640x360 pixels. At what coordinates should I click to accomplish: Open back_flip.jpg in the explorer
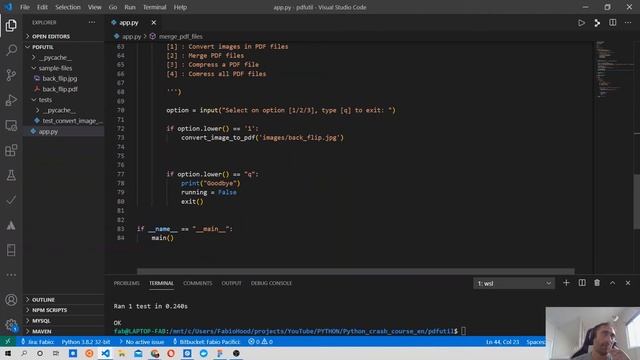pos(64,78)
